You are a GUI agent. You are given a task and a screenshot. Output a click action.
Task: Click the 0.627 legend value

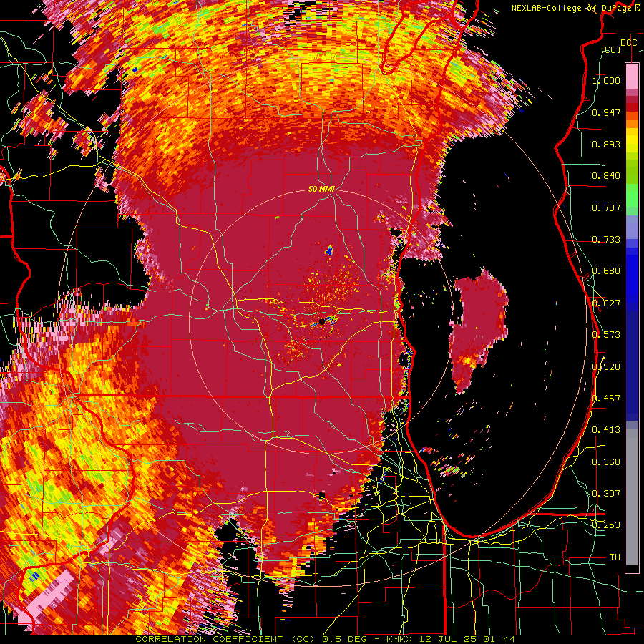[x=606, y=303]
